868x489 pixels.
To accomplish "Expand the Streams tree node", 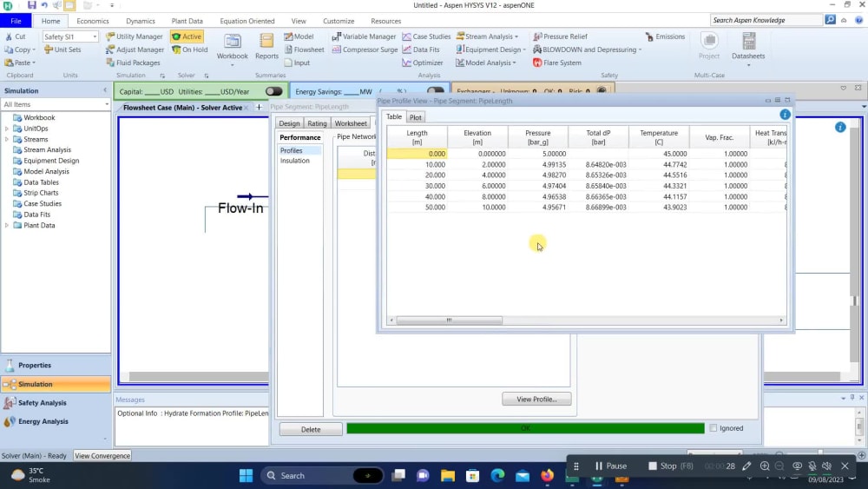I will 7,140.
